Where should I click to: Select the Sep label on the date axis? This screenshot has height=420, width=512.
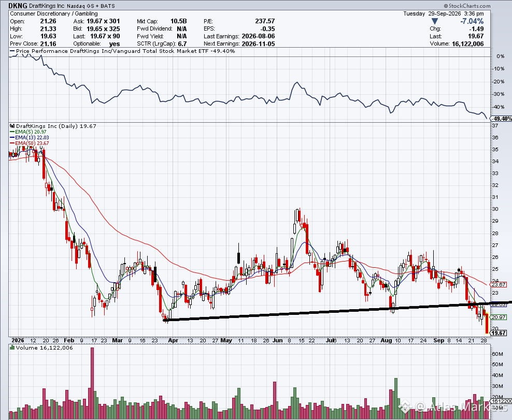pyautogui.click(x=439, y=340)
